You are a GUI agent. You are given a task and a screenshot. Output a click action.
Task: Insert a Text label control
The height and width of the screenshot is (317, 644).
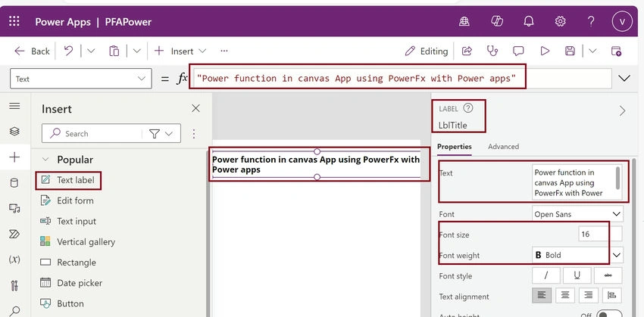(68, 180)
